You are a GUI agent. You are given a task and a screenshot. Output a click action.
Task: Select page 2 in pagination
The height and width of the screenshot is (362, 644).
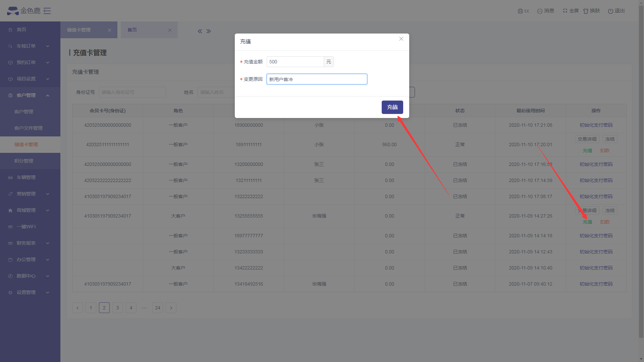(104, 308)
